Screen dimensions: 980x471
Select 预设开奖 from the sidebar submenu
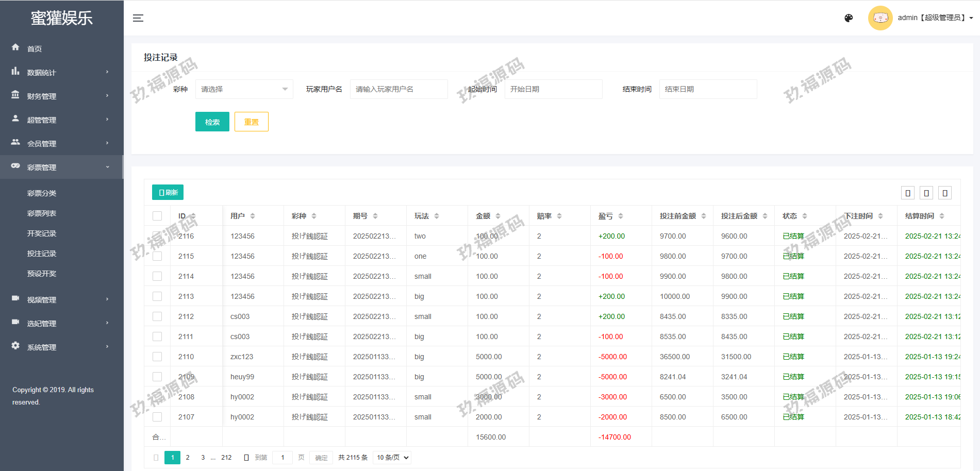point(42,274)
